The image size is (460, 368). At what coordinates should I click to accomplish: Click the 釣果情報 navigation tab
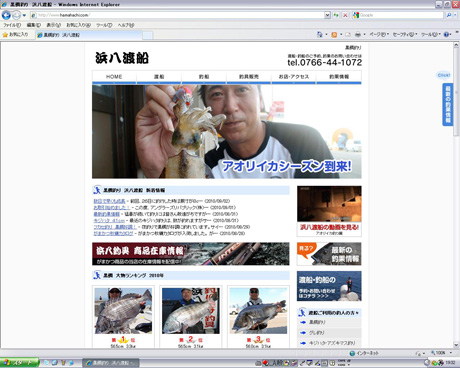point(339,77)
